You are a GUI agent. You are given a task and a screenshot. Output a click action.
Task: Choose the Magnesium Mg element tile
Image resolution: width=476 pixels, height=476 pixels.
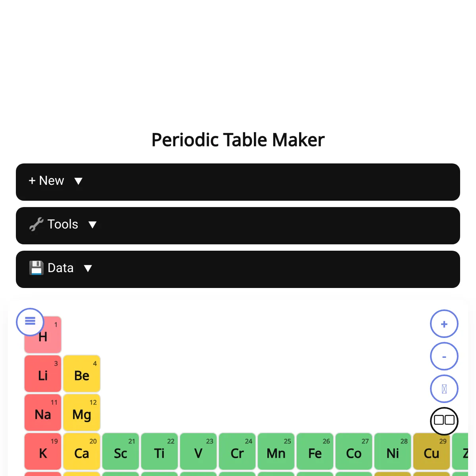point(82,413)
